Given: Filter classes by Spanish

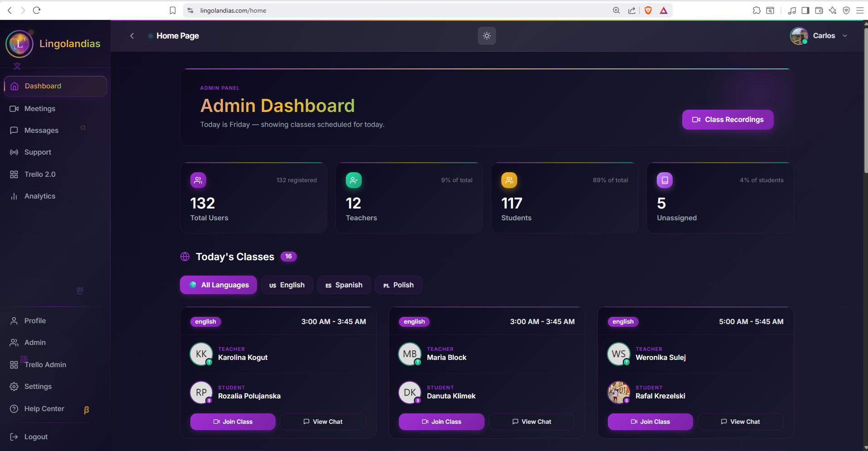Looking at the screenshot, I should click(x=344, y=285).
